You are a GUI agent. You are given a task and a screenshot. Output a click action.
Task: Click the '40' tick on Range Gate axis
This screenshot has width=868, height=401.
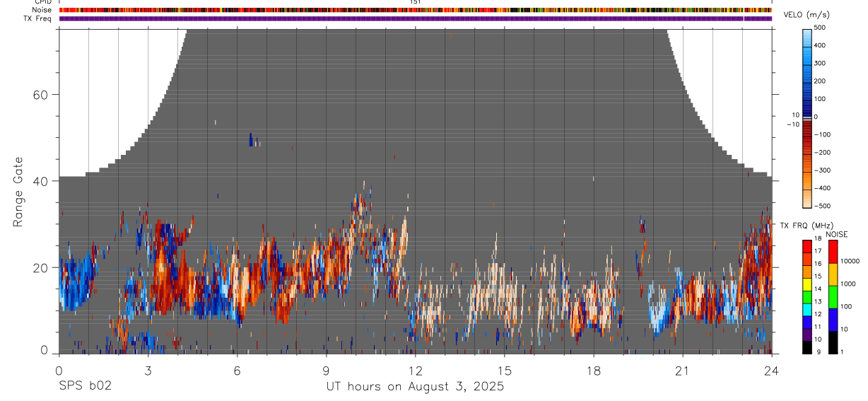42,181
